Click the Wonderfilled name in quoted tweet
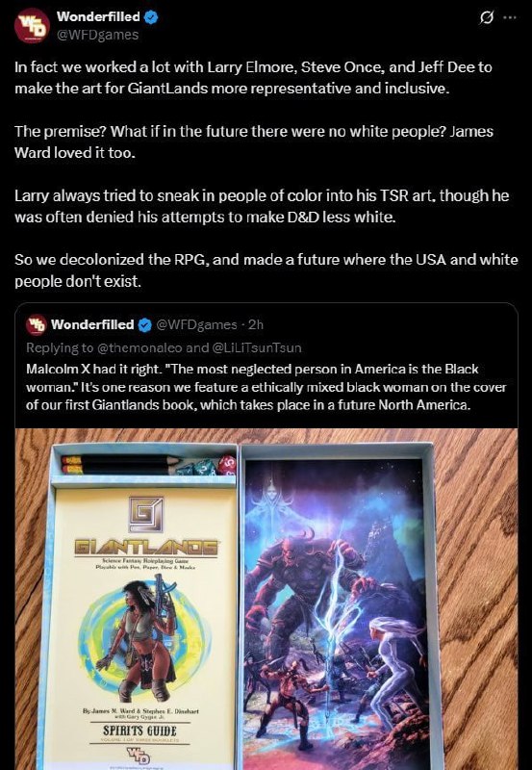532x770 pixels. [92, 324]
